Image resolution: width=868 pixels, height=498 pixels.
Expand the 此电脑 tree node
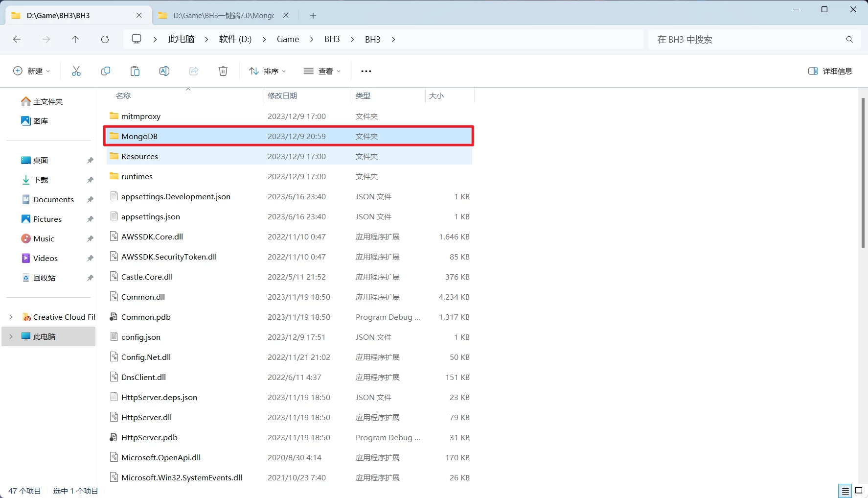click(11, 336)
